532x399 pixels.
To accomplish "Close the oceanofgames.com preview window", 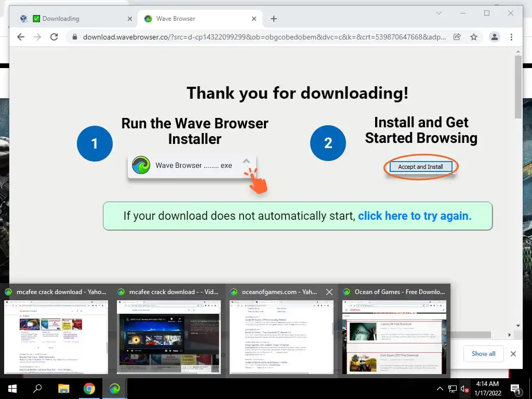I will click(329, 292).
